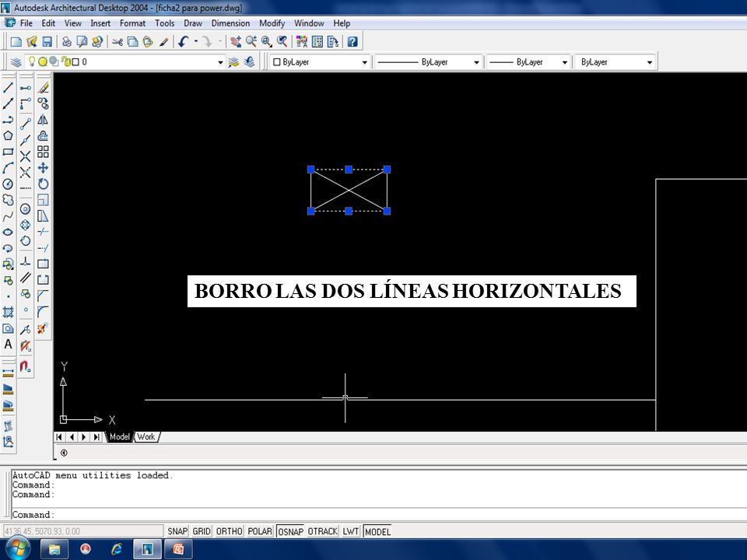Click the Offset modify tool

(44, 135)
